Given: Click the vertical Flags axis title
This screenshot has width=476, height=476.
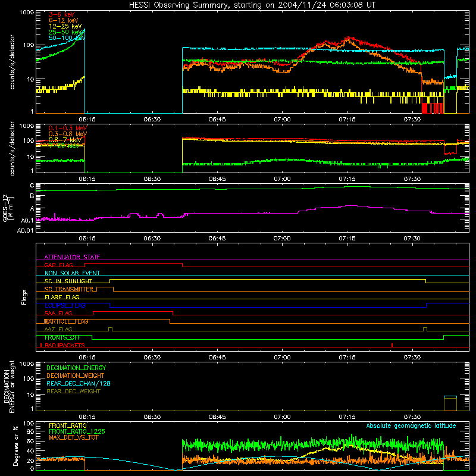Looking at the screenshot, I should pyautogui.click(x=24, y=297).
